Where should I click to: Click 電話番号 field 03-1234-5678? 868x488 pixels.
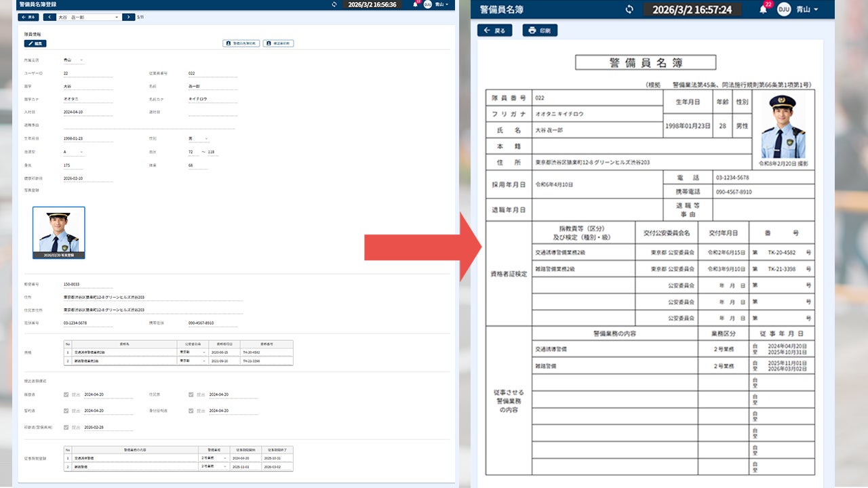87,323
